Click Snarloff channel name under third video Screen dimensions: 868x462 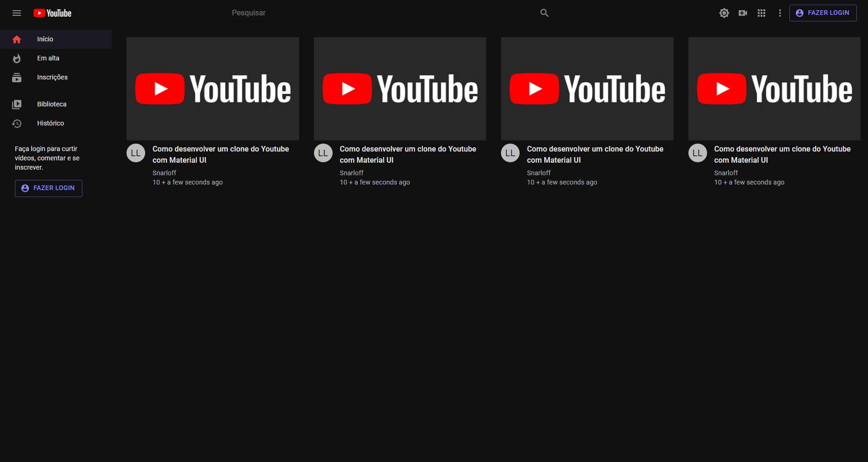coord(539,173)
